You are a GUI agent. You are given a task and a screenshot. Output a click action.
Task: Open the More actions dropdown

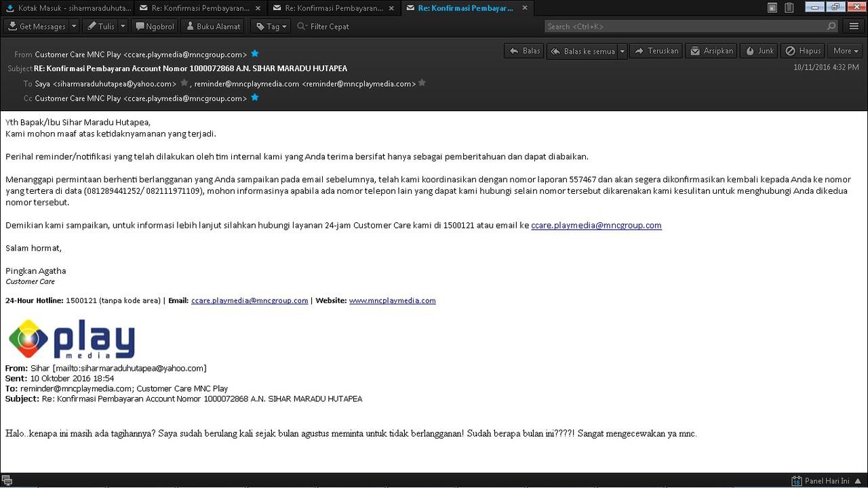[x=845, y=51]
